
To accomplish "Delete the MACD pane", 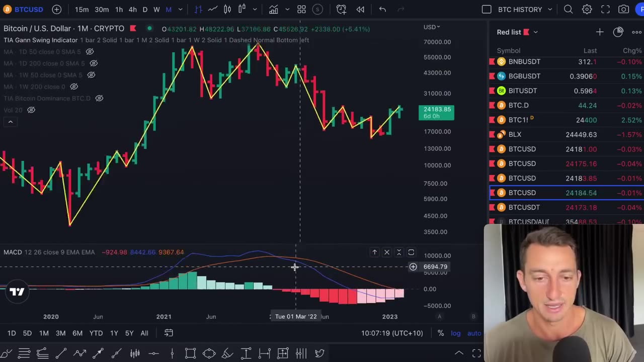I will (x=387, y=252).
